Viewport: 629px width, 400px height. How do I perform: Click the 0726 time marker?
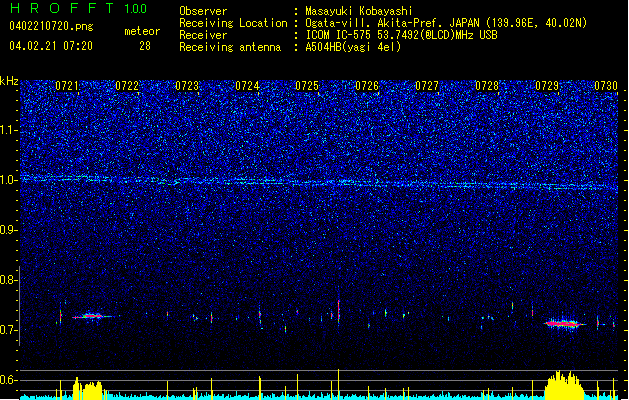pos(367,86)
